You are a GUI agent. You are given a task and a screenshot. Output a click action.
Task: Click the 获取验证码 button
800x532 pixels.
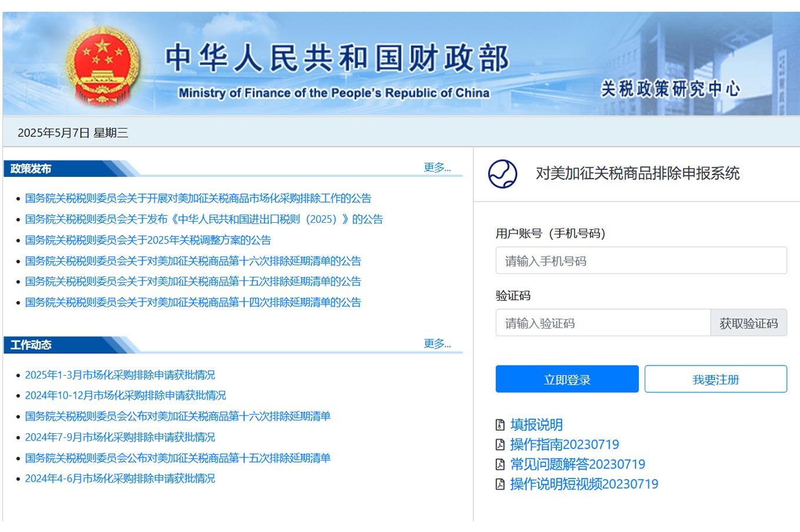click(749, 323)
